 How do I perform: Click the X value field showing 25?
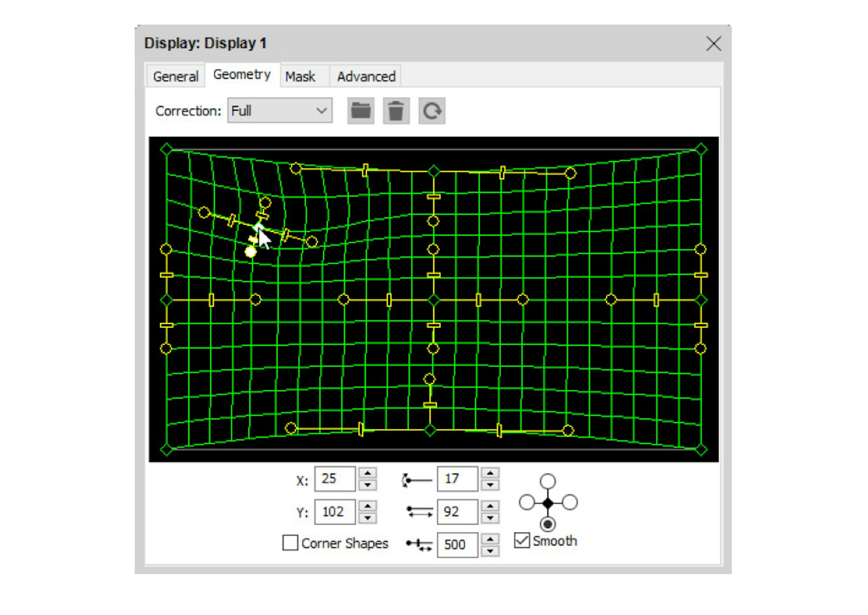335,479
